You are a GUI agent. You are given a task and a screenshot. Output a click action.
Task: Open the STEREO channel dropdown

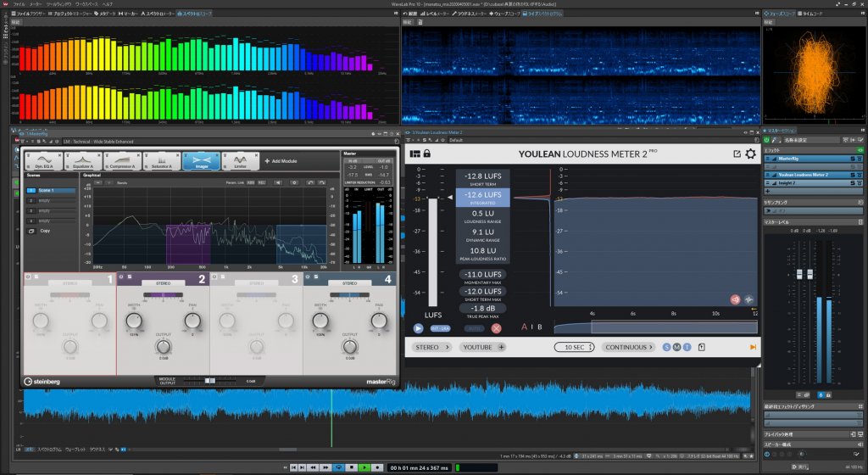click(x=431, y=347)
